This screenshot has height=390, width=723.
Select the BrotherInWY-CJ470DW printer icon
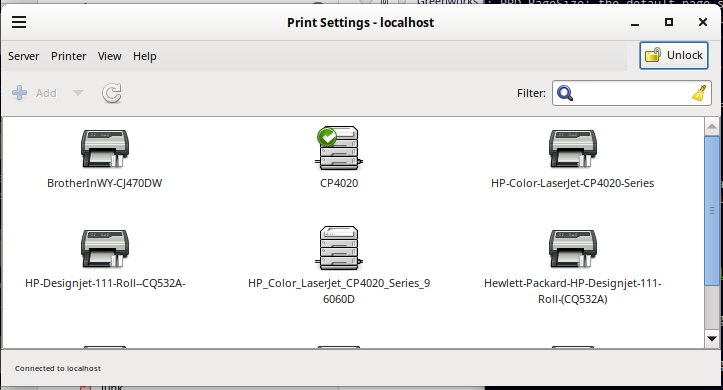[105, 148]
